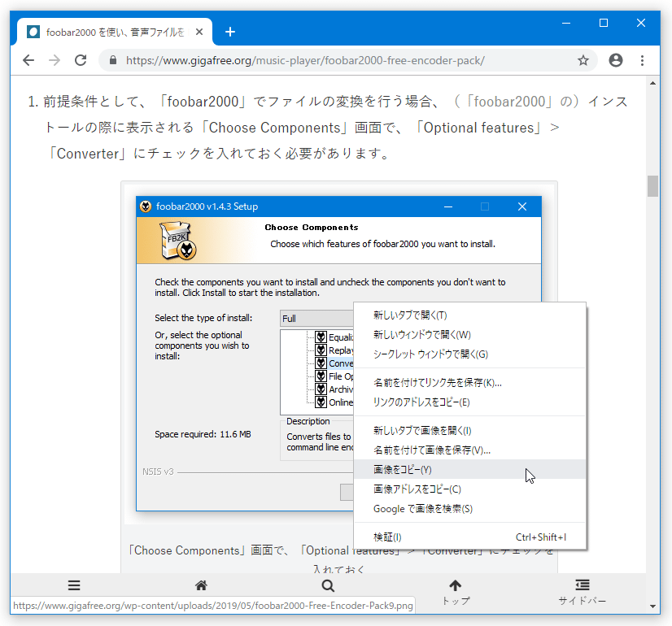The image size is (672, 626).
Task: Open the hamburger menu in bottom bar
Action: [x=74, y=585]
